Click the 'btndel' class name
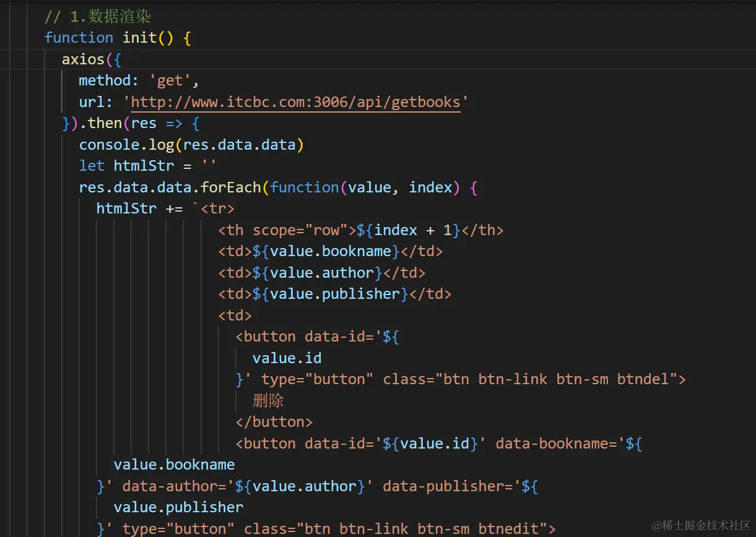Viewport: 756px width, 537px height. click(x=643, y=379)
